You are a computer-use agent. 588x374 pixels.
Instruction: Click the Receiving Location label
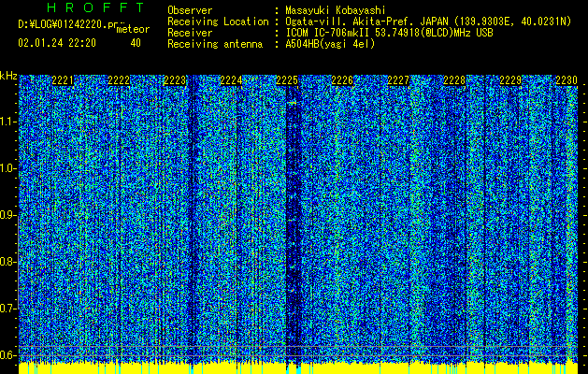tap(218, 22)
